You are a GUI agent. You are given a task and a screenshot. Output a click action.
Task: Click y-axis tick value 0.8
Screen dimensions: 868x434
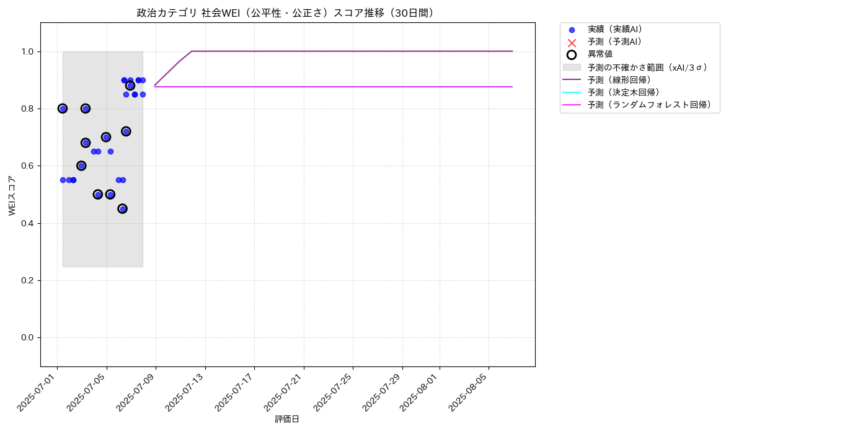pyautogui.click(x=27, y=108)
